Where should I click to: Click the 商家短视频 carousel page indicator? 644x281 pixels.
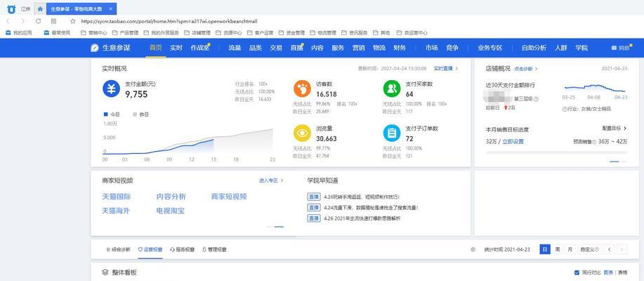275,227
